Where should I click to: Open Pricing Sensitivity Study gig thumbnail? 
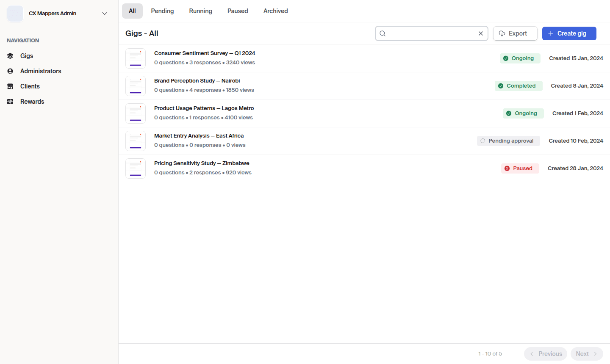[136, 168]
